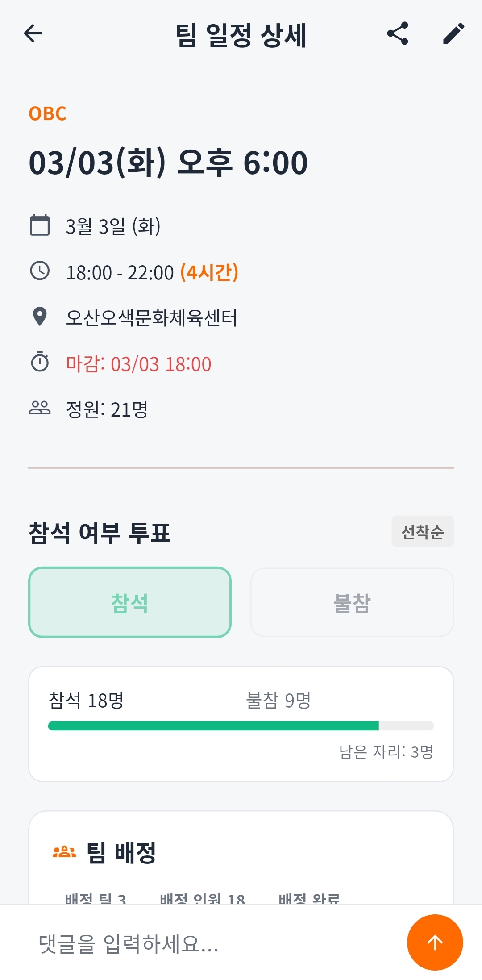This screenshot has height=980, width=482.
Task: Click the green attendance progress bar
Action: click(x=213, y=726)
